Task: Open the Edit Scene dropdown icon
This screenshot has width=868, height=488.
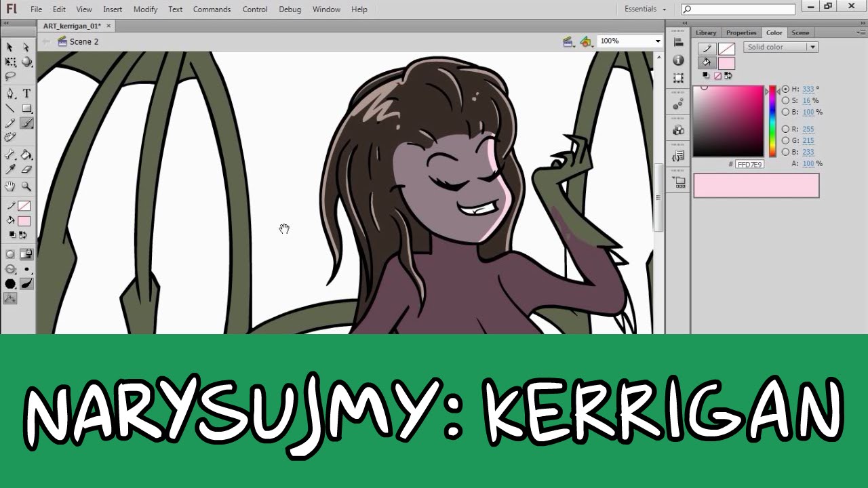Action: pos(568,42)
